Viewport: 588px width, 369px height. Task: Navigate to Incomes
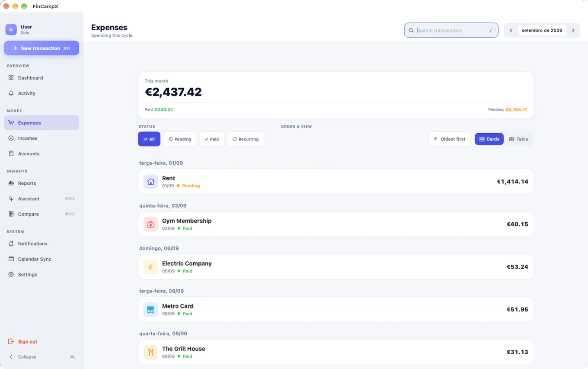(42, 138)
